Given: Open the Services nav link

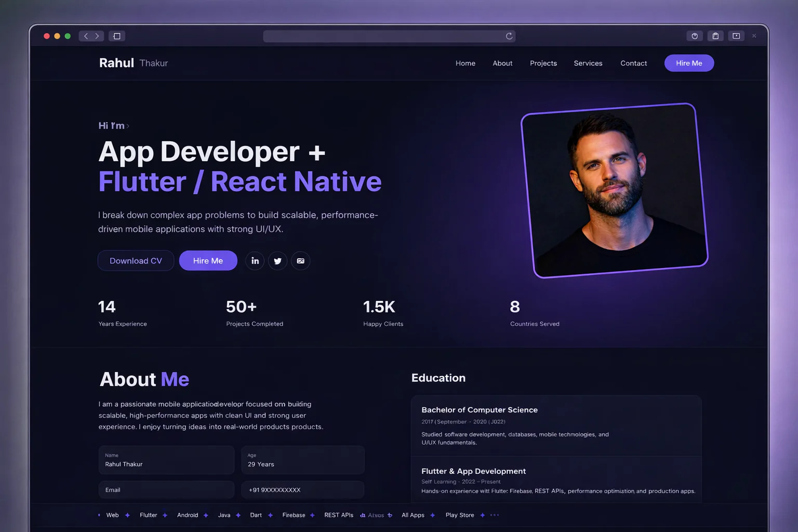Looking at the screenshot, I should (588, 63).
